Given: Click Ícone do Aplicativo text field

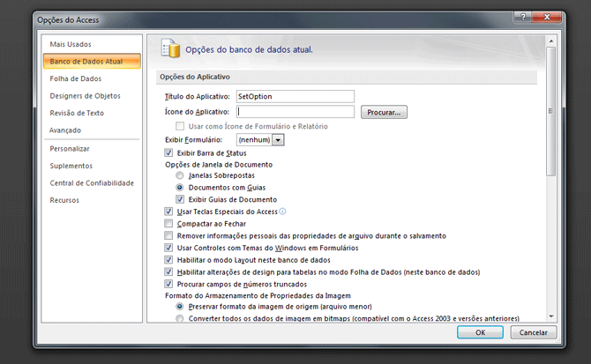Looking at the screenshot, I should (x=295, y=112).
